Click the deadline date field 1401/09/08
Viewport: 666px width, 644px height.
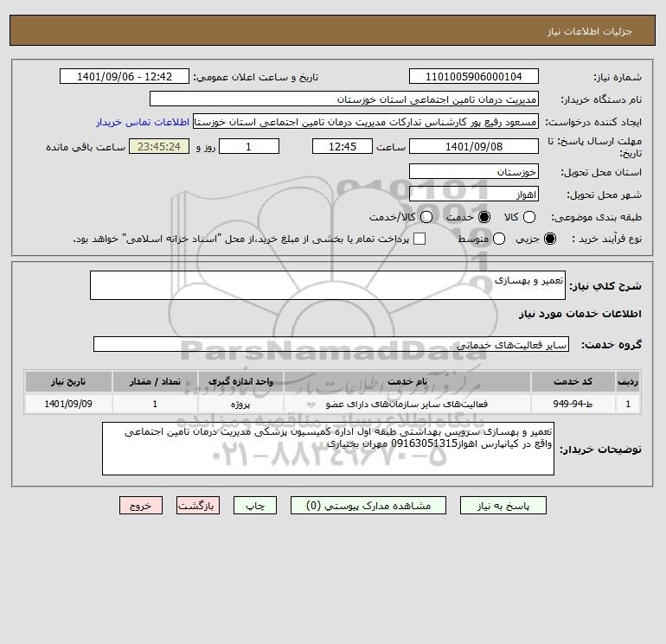point(474,146)
